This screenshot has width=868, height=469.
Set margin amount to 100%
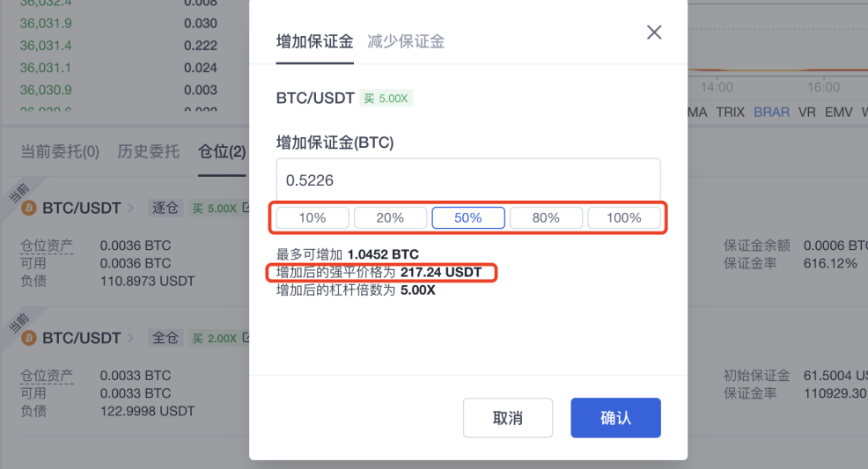[624, 218]
